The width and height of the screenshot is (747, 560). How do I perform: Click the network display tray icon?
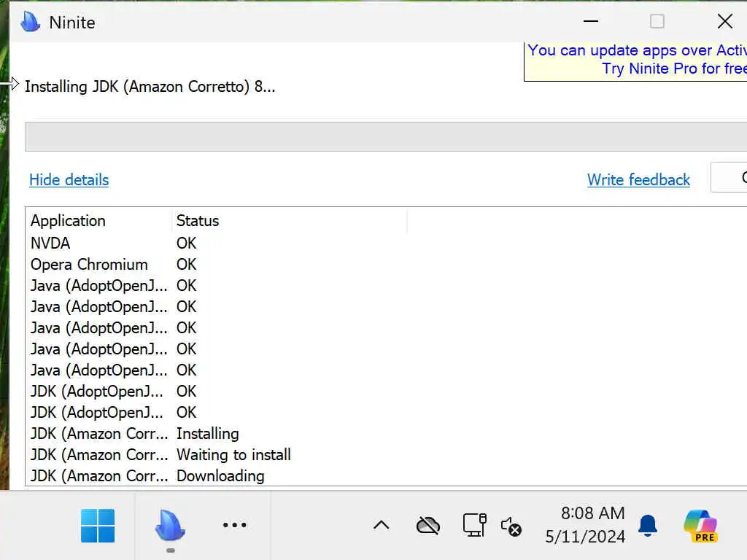tap(474, 525)
